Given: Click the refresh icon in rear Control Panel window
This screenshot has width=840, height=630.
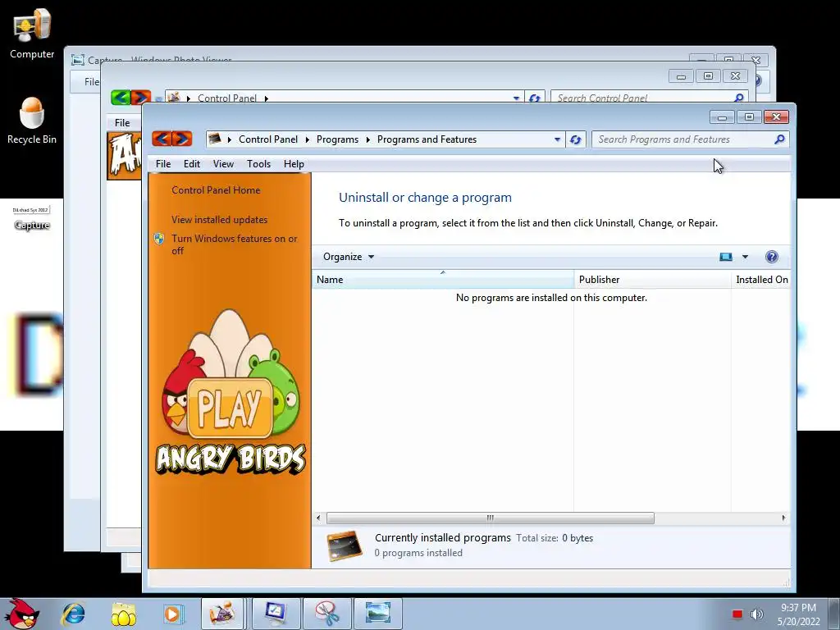Looking at the screenshot, I should [x=535, y=98].
